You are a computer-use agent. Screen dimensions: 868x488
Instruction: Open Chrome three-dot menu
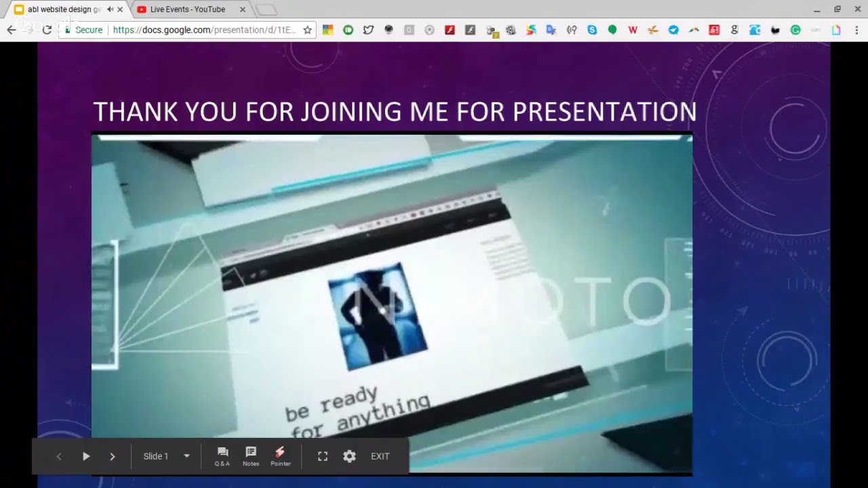(x=856, y=30)
